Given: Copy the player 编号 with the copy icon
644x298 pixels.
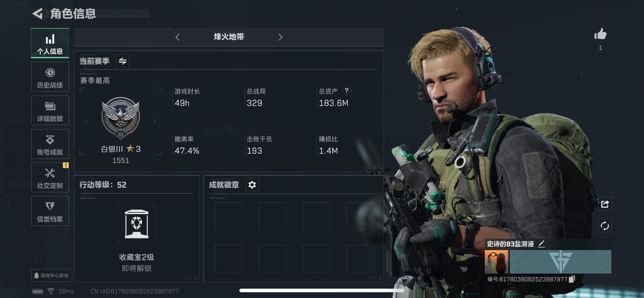Looking at the screenshot, I should coord(572,279).
